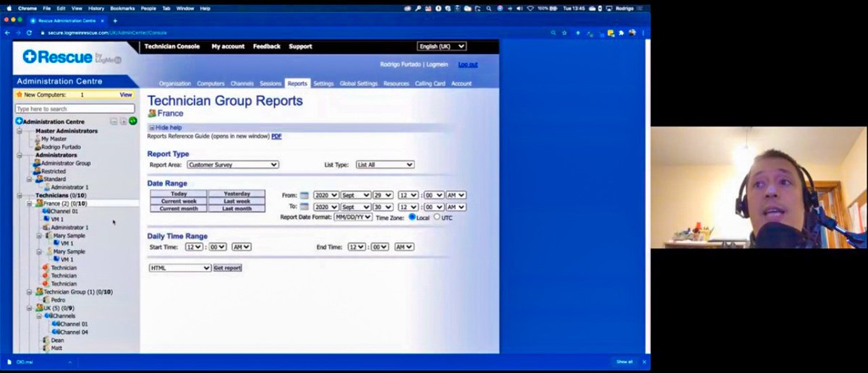Click the Last month button
Viewport: 868px width, 373px height.
coord(237,208)
